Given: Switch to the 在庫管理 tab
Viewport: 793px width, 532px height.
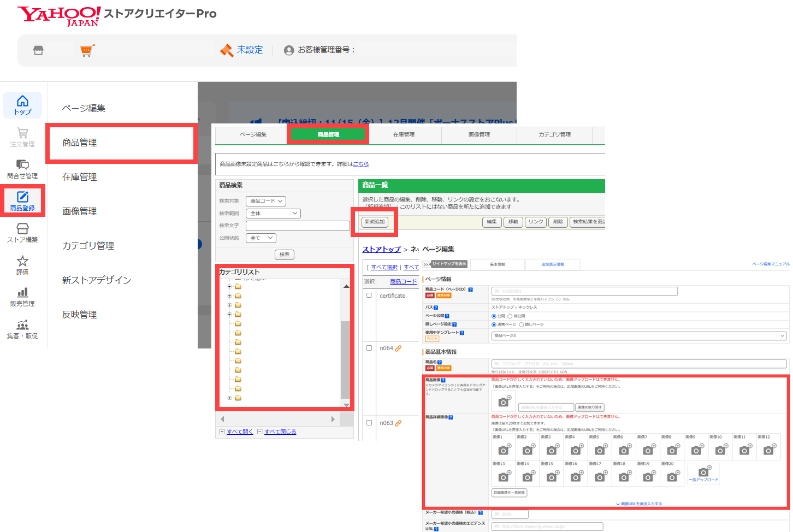Looking at the screenshot, I should 405,135.
